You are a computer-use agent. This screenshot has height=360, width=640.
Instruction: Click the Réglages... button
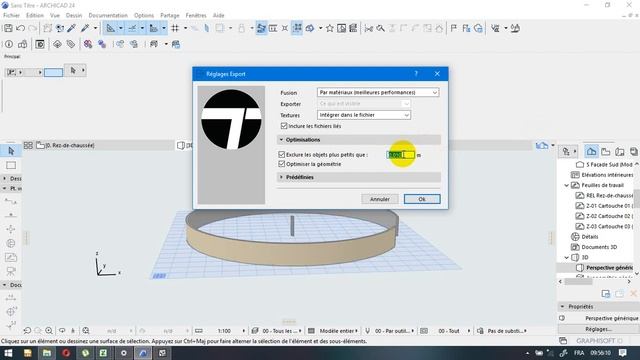coord(598,329)
